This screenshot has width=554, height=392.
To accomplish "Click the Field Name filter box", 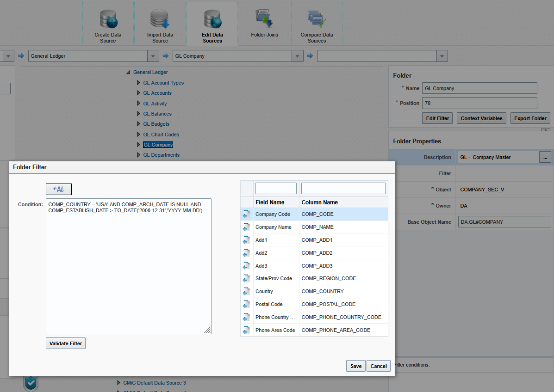I will [x=276, y=189].
